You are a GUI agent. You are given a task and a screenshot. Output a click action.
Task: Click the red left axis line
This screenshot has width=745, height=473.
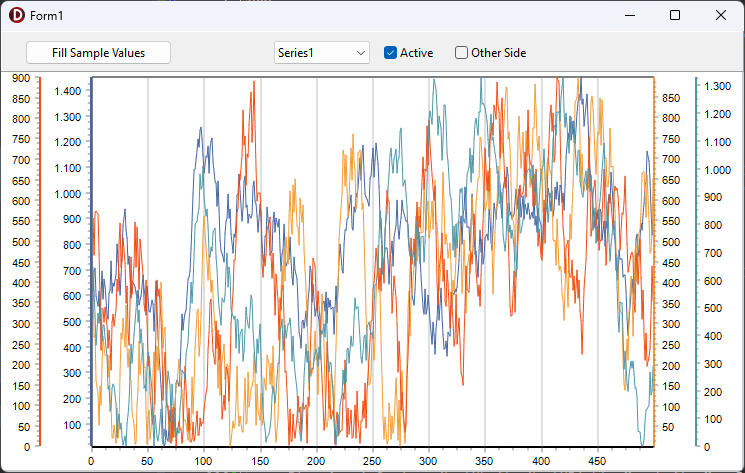tap(40, 262)
